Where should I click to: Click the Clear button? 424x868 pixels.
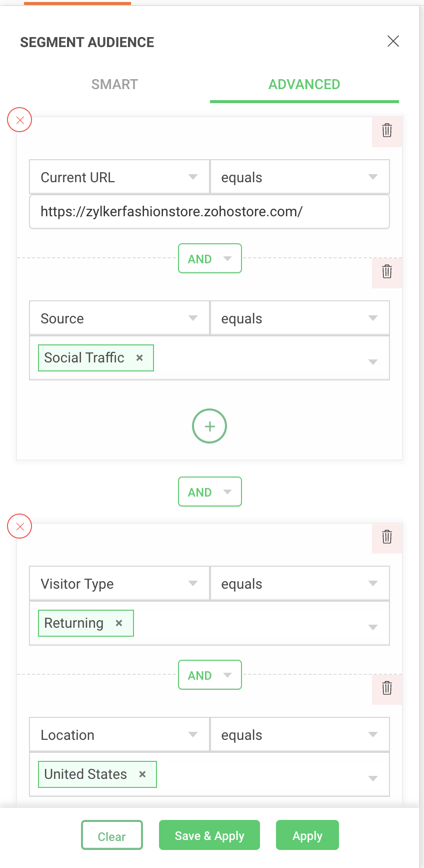tap(112, 836)
